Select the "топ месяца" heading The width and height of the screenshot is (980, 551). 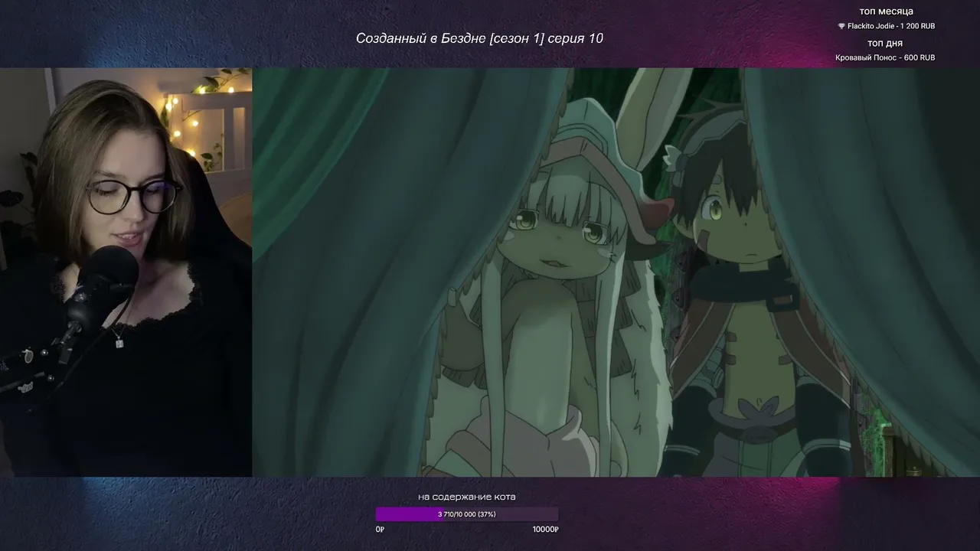tap(886, 11)
